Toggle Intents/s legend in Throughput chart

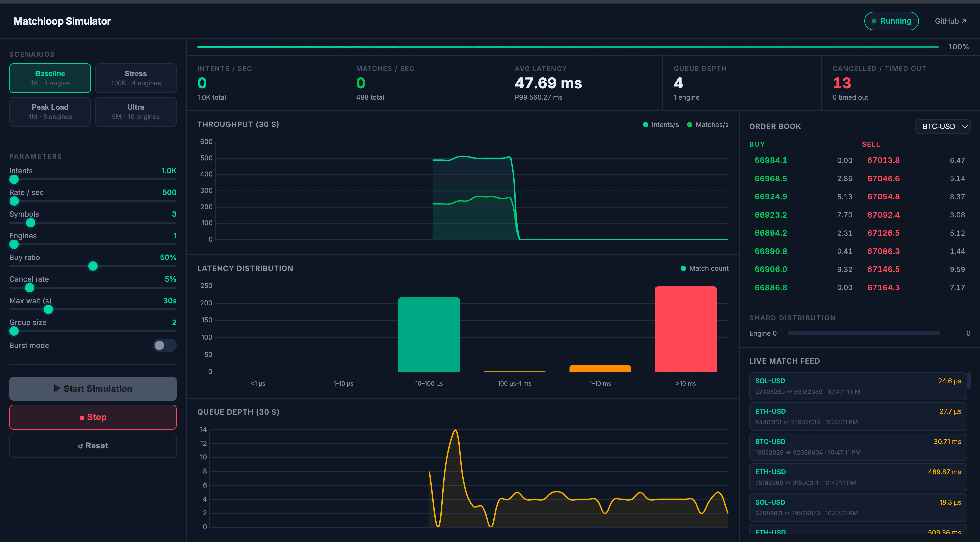click(x=660, y=125)
